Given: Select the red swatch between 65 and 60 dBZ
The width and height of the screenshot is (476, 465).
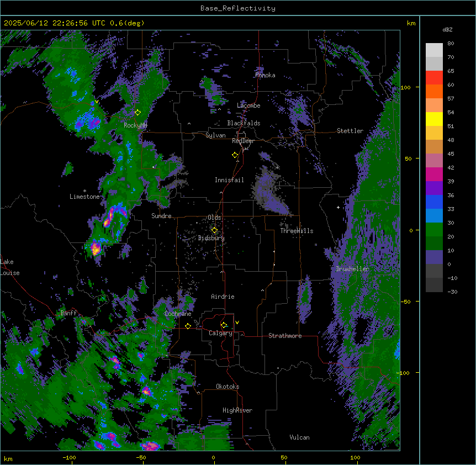Looking at the screenshot, I should [x=434, y=77].
